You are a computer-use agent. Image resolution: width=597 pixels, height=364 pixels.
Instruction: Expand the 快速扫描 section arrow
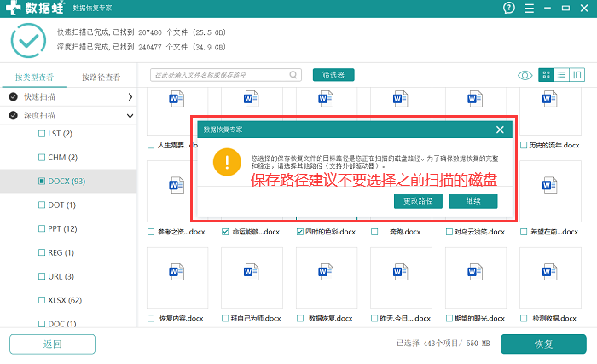click(x=130, y=97)
